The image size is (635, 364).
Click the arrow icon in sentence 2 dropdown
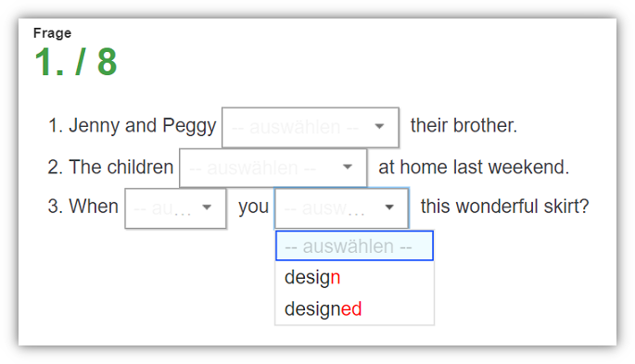pyautogui.click(x=347, y=167)
